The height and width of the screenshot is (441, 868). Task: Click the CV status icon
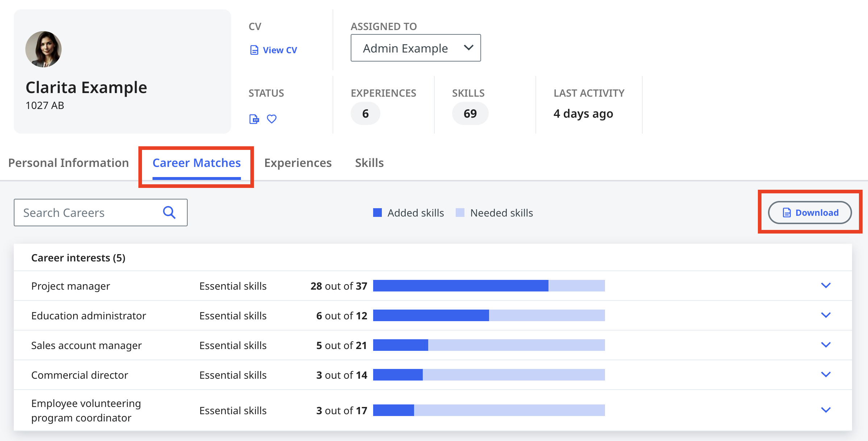254,119
